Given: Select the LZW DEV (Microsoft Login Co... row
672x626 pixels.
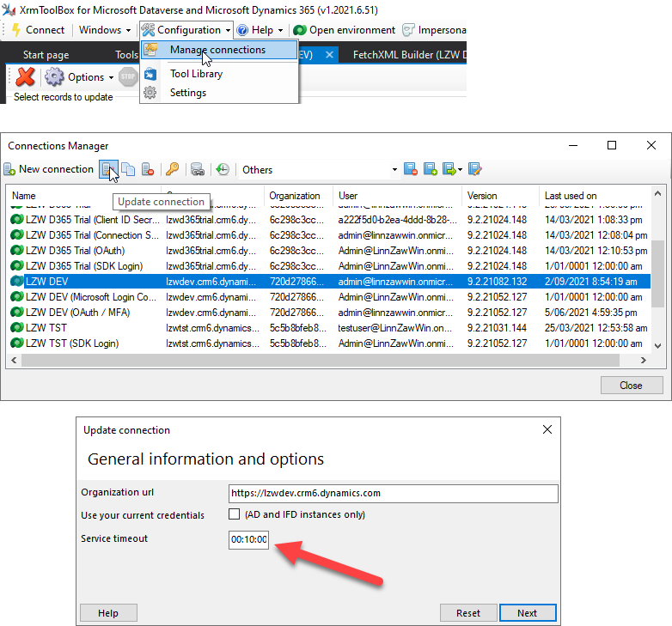Looking at the screenshot, I should click(329, 297).
